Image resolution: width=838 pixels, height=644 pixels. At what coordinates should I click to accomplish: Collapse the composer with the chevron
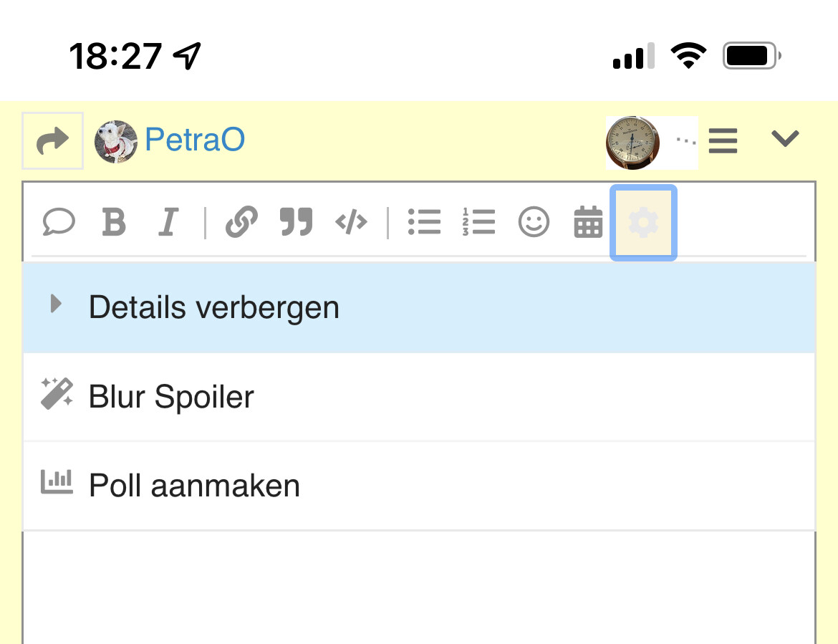(785, 138)
